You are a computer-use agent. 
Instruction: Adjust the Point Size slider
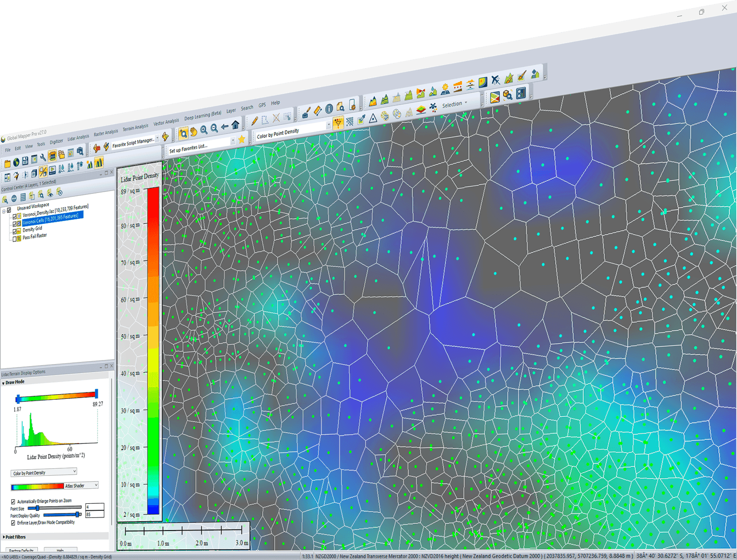click(x=37, y=508)
